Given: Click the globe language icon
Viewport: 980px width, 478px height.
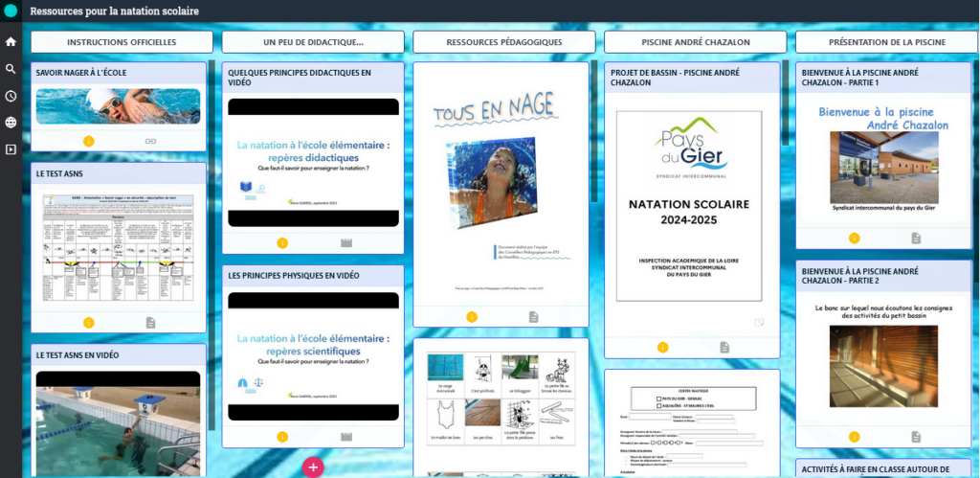Looking at the screenshot, I should pyautogui.click(x=11, y=123).
